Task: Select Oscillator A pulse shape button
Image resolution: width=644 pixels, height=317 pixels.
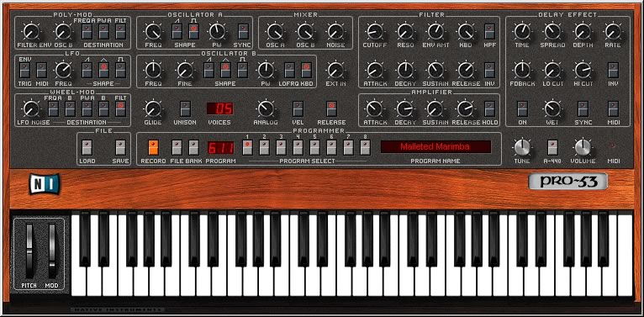Action: [x=193, y=31]
